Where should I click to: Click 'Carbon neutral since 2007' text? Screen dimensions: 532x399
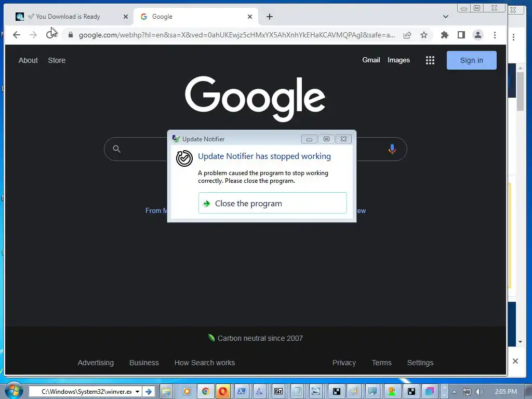[260, 338]
